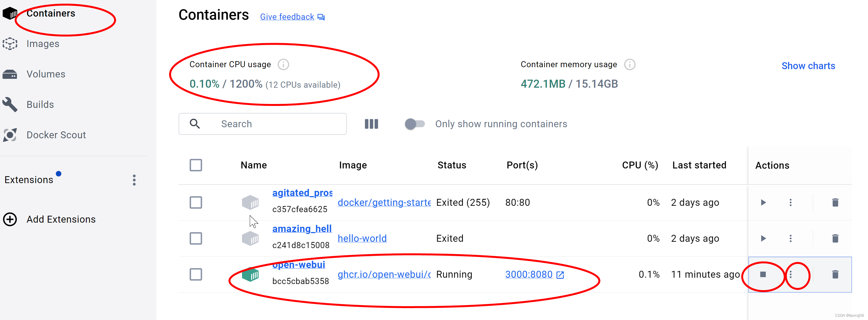Start the agitated_pros container
This screenshot has width=868, height=320.
pyautogui.click(x=763, y=203)
